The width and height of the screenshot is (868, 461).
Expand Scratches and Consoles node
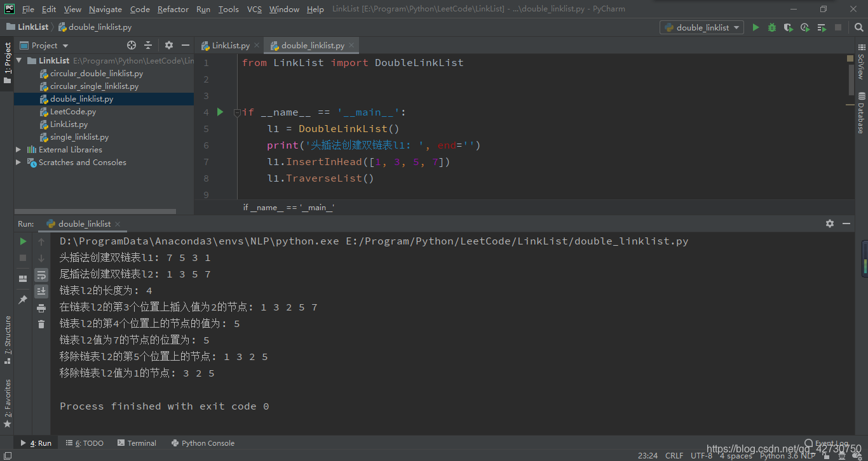(18, 162)
